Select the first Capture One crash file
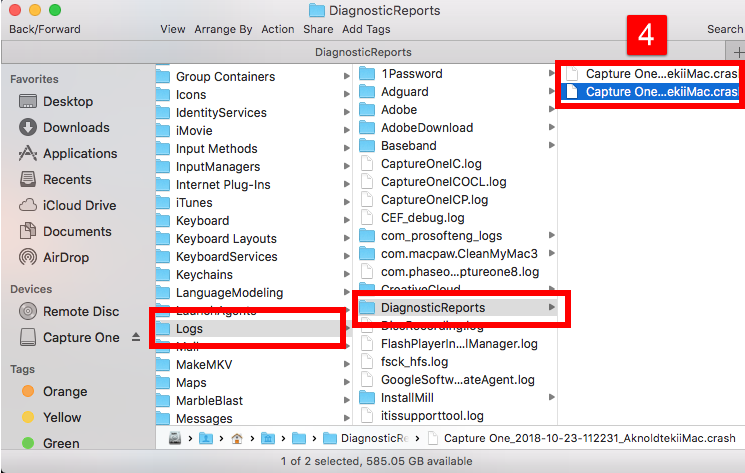 (x=660, y=73)
